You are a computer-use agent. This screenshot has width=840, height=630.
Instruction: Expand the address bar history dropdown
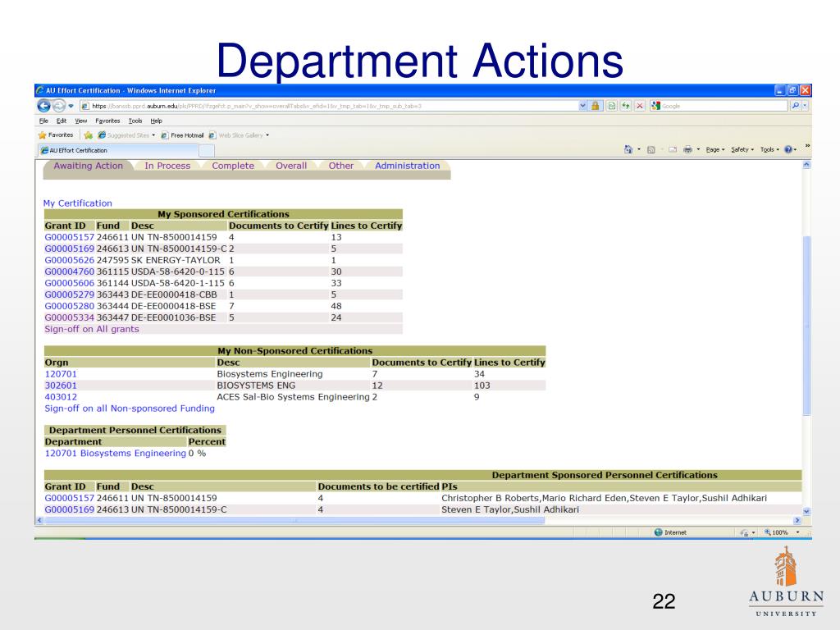click(583, 106)
